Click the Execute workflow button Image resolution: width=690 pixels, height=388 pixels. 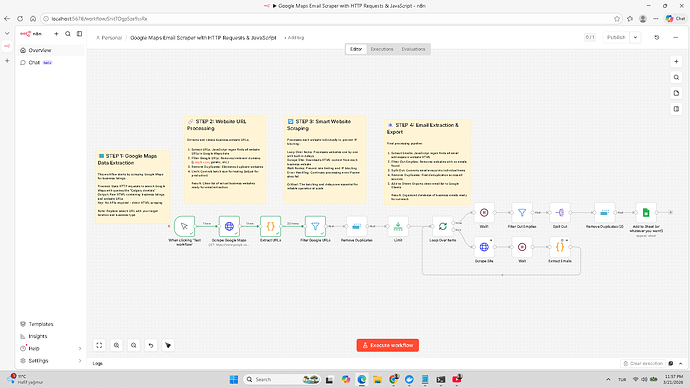pyautogui.click(x=388, y=345)
